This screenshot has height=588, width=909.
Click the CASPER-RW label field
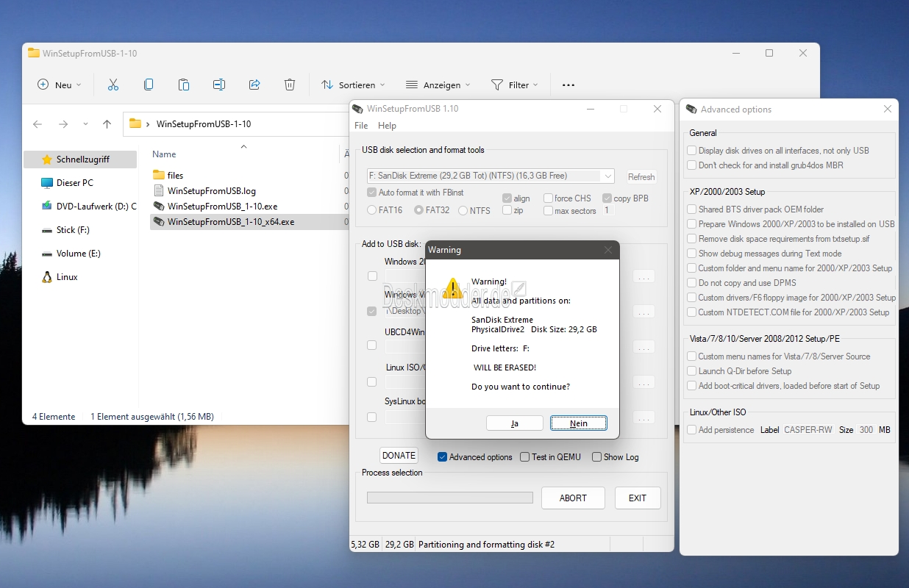tap(808, 430)
